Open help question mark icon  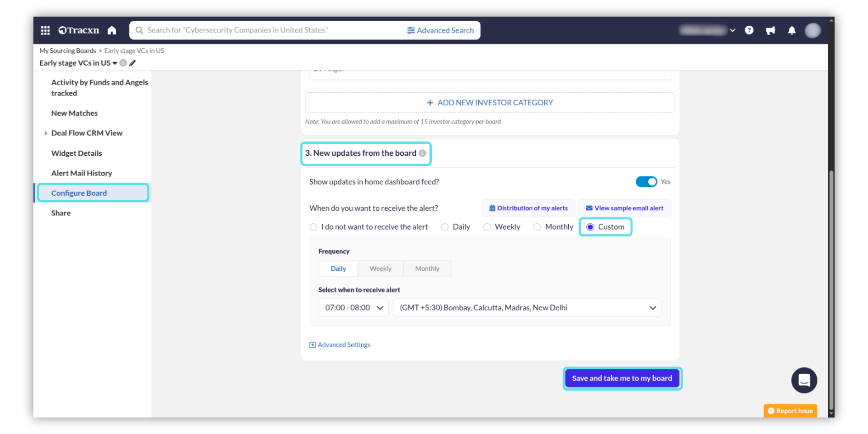749,30
